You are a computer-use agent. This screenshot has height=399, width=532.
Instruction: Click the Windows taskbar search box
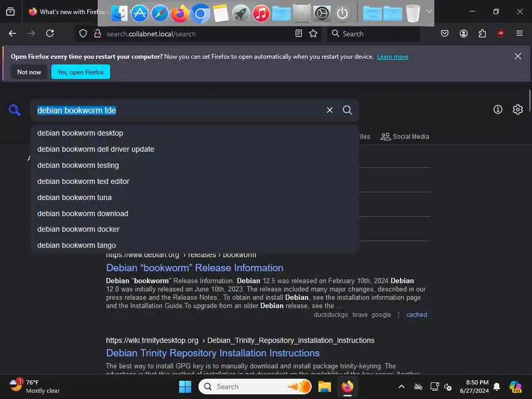pyautogui.click(x=255, y=387)
